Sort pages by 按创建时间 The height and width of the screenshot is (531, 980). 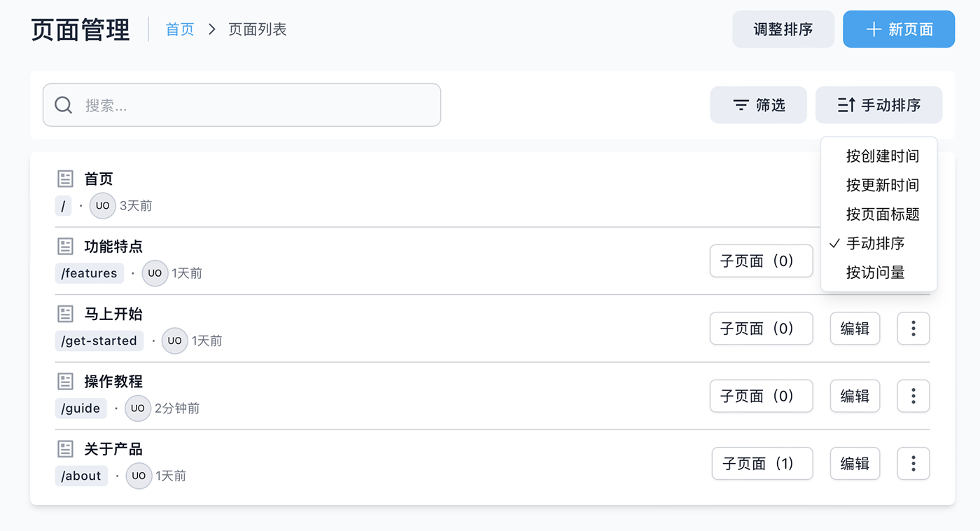tap(882, 156)
